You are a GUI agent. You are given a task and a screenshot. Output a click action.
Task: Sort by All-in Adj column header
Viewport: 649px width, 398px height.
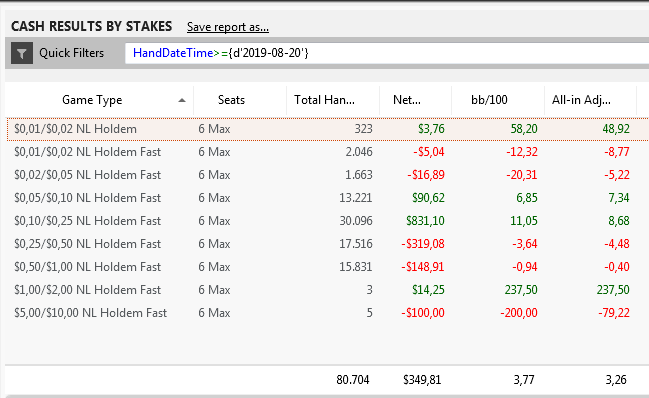pos(590,100)
